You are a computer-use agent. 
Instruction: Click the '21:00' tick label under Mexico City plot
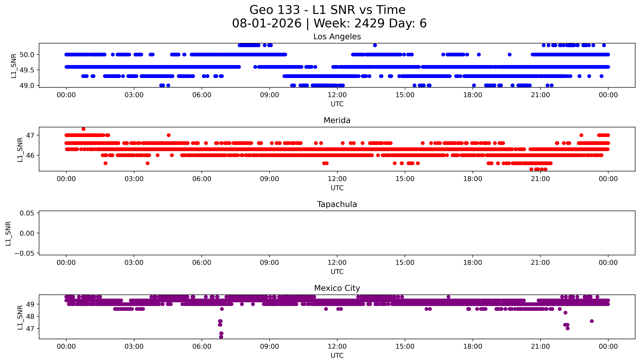pos(540,346)
